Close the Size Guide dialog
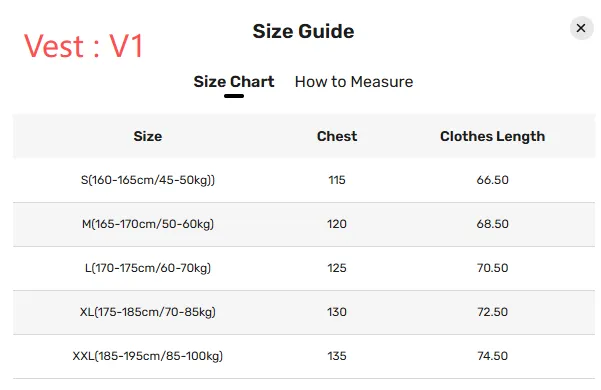Image resolution: width=601 pixels, height=390 pixels. pos(581,28)
